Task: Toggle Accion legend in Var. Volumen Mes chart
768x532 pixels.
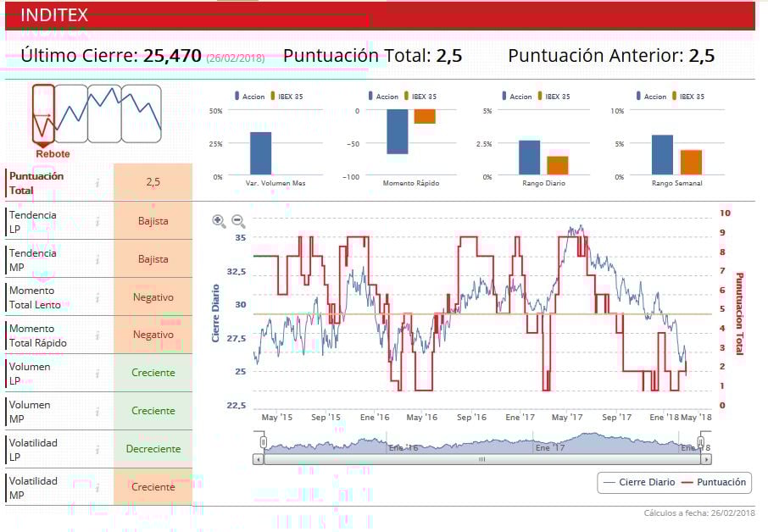Action: click(x=250, y=97)
